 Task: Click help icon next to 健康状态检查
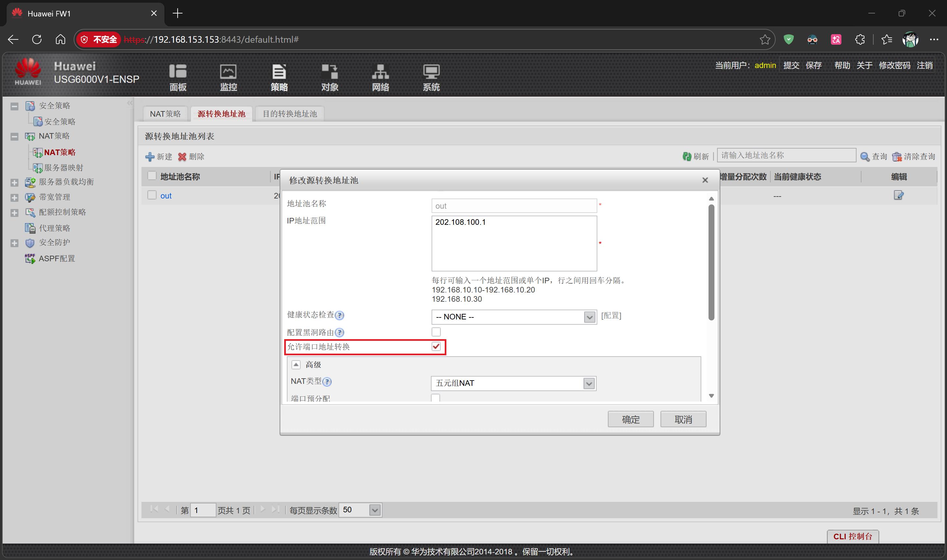339,315
